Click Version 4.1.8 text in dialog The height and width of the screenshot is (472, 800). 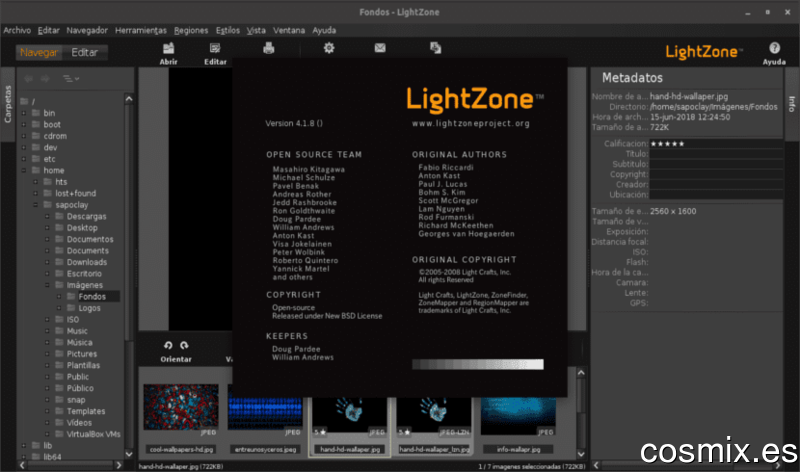click(x=294, y=123)
